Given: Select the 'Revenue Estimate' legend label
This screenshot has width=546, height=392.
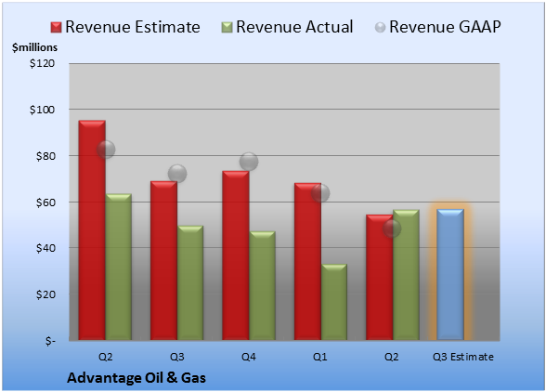Looking at the screenshot, I should coord(133,27).
